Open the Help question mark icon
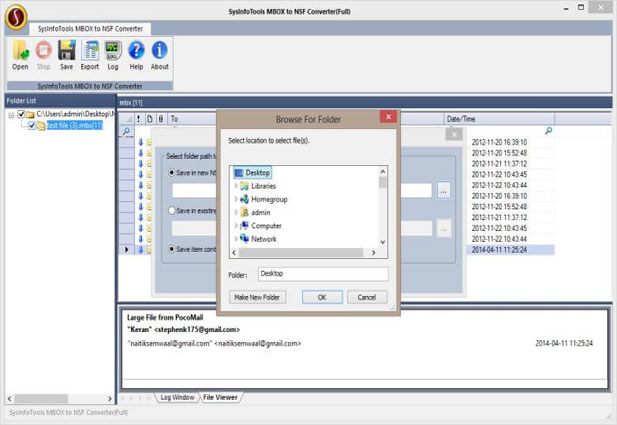Viewport: 617px width, 425px height. [x=136, y=55]
